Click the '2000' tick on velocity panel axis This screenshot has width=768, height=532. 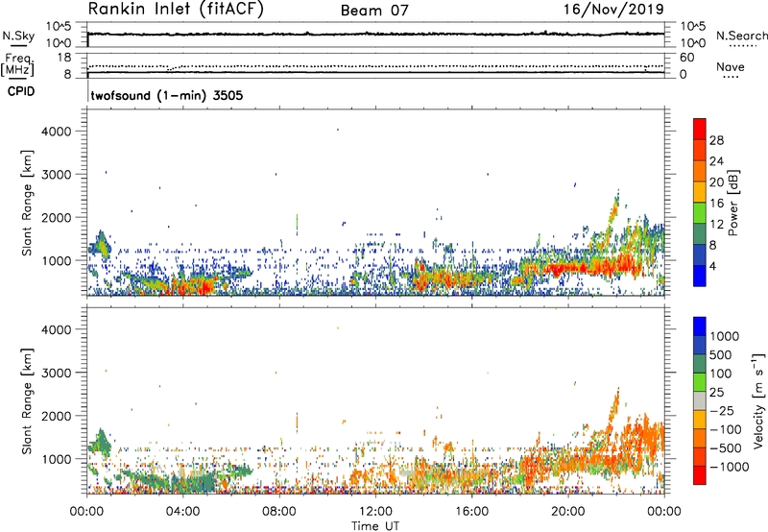click(x=56, y=416)
